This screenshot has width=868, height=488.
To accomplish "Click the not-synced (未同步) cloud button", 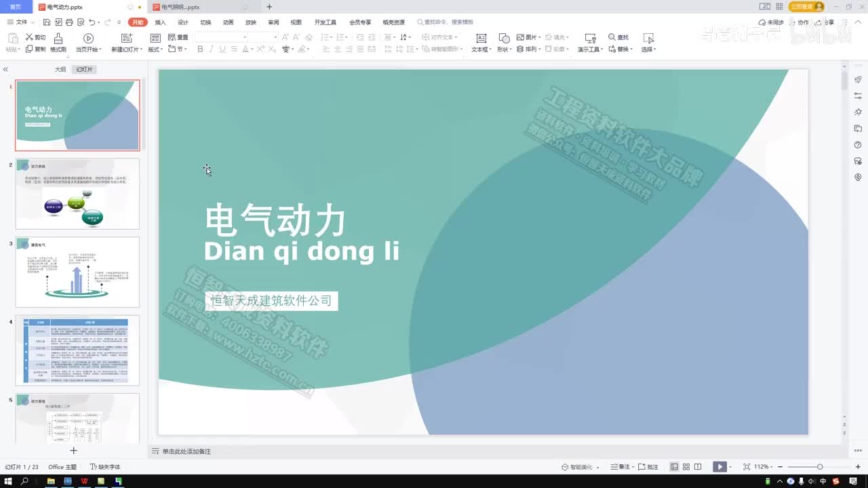I will coord(771,22).
